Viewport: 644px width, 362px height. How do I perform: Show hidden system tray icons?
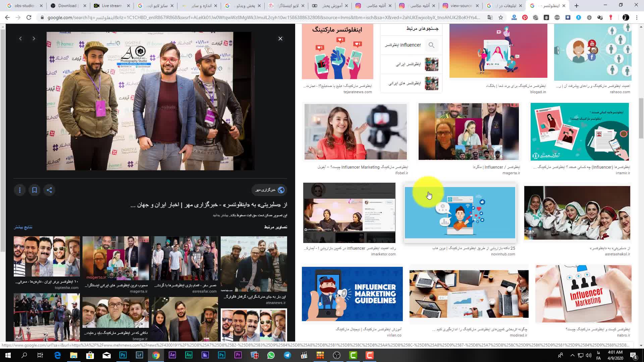pyautogui.click(x=572, y=355)
